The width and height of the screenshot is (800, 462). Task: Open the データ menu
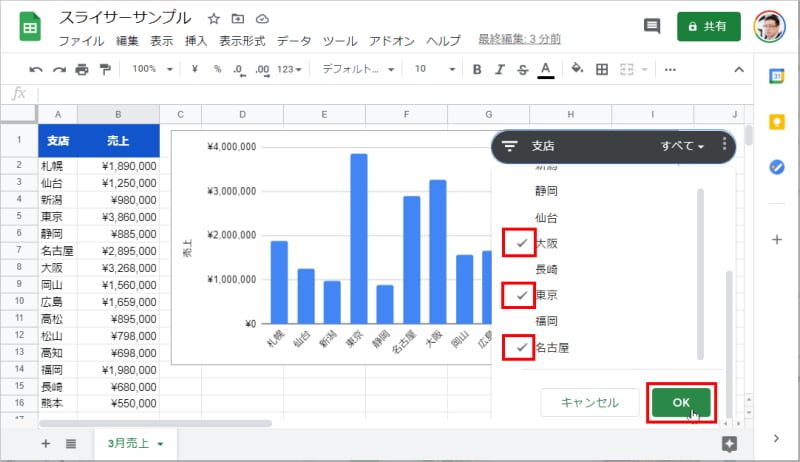click(293, 41)
